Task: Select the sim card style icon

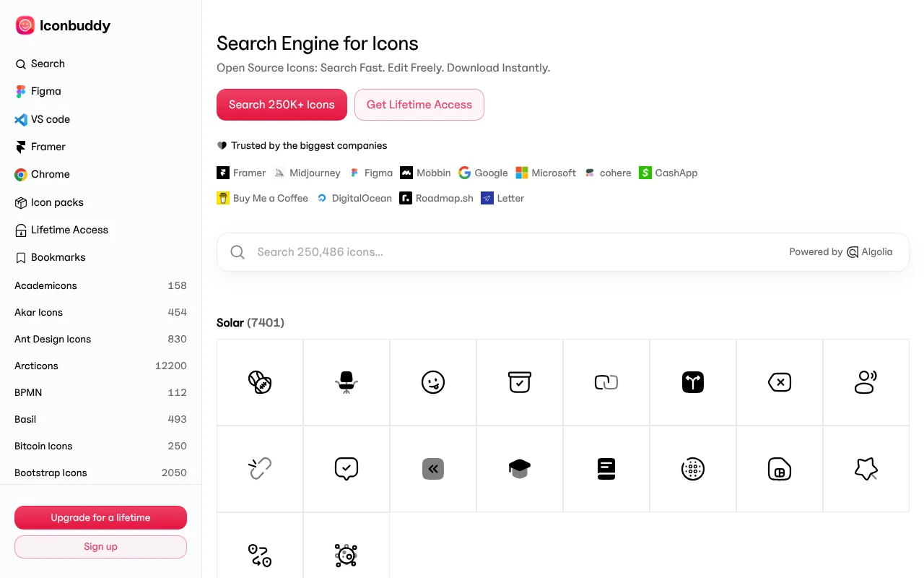Action: click(780, 469)
